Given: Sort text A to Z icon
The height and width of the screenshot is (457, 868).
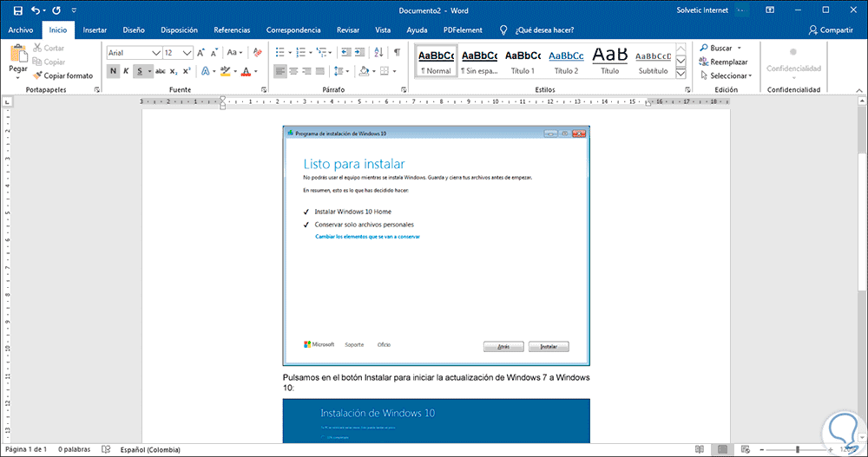Looking at the screenshot, I should 378,53.
